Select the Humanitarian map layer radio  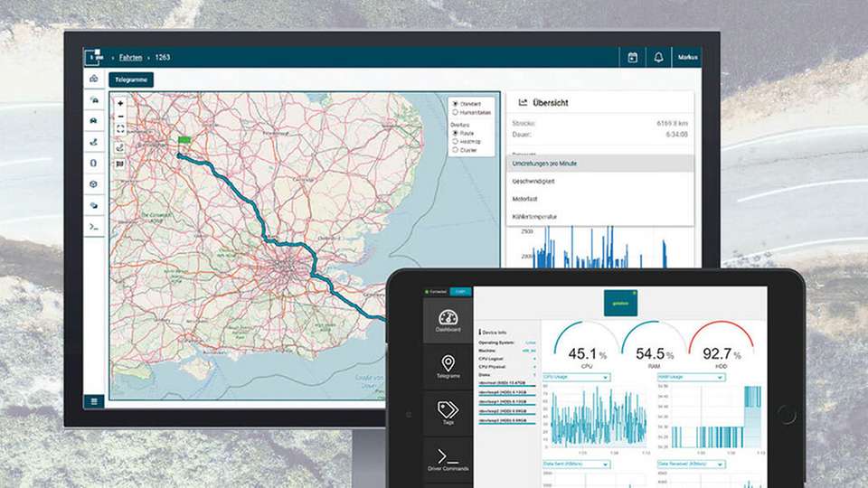456,112
